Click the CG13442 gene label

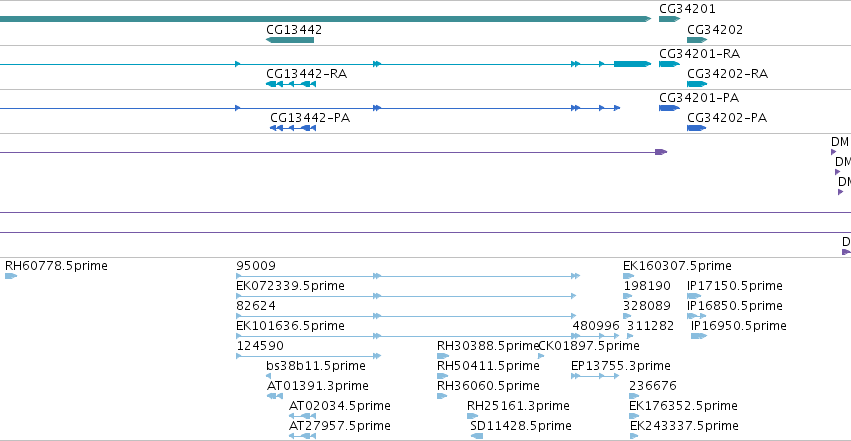(294, 29)
